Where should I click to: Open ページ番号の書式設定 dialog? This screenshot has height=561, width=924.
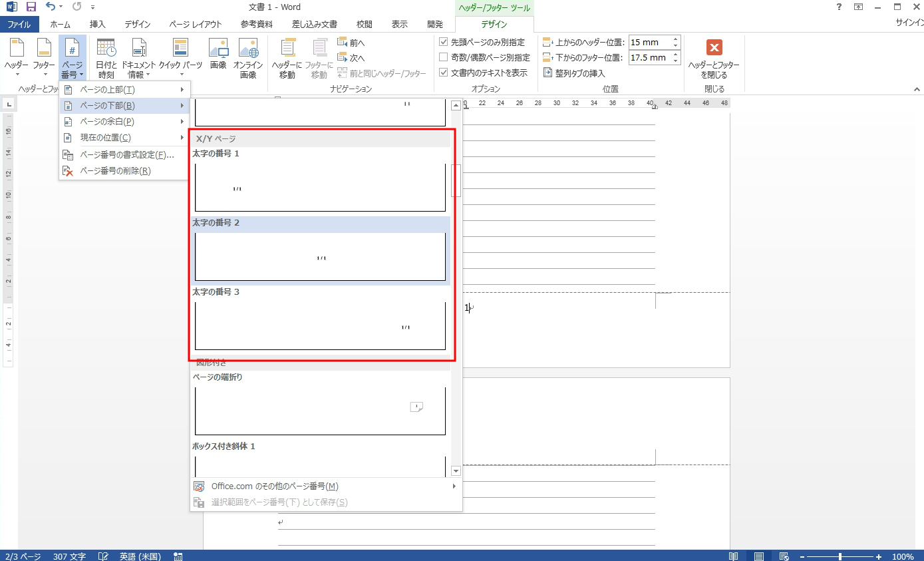[124, 155]
